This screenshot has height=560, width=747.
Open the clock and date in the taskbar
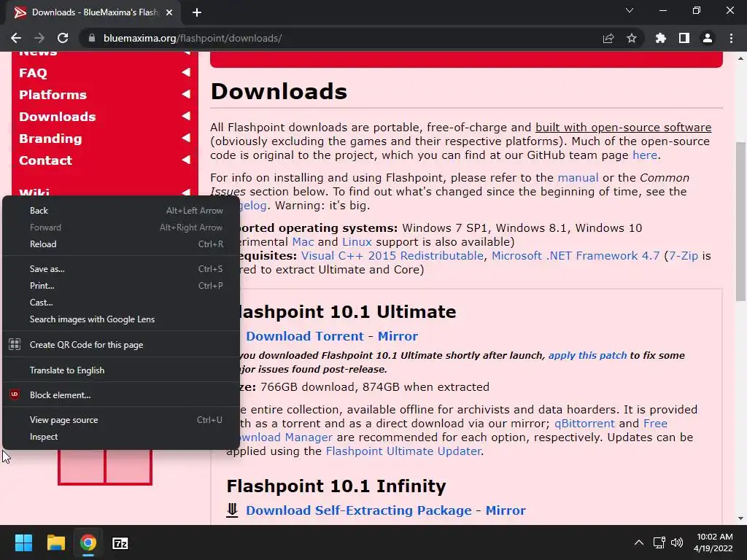713,542
